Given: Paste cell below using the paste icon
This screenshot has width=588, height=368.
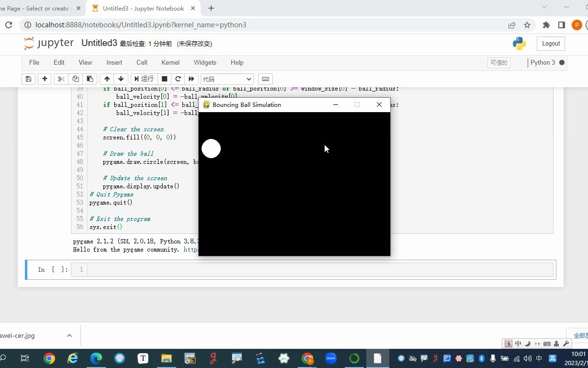Looking at the screenshot, I should click(x=90, y=79).
